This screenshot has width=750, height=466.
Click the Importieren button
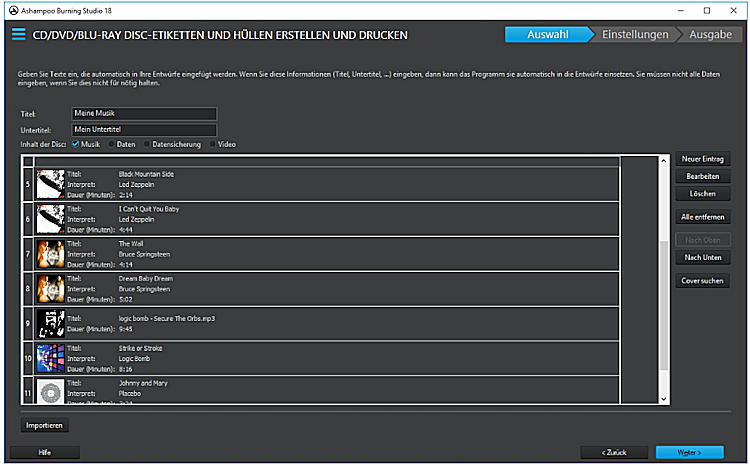[45, 425]
